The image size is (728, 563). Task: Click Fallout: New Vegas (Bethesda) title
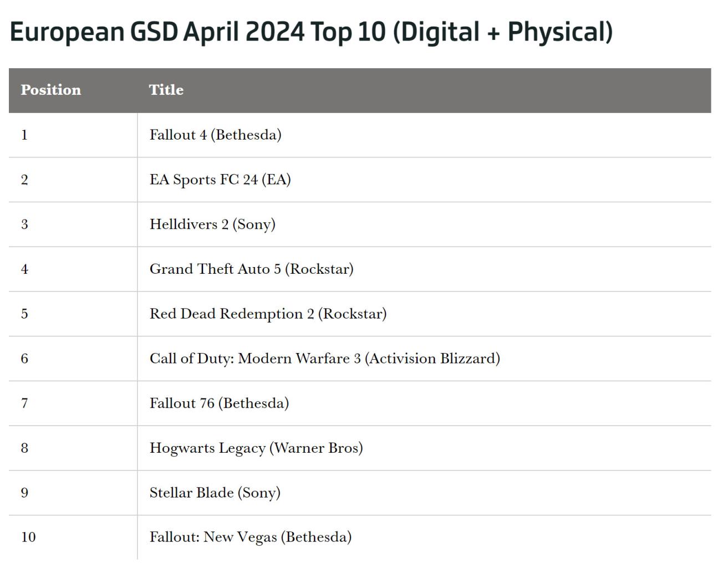pyautogui.click(x=250, y=537)
